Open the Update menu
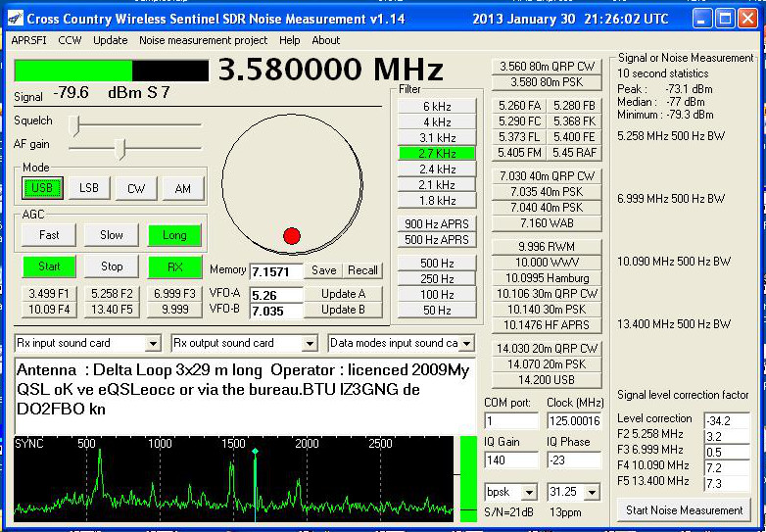 111,40
